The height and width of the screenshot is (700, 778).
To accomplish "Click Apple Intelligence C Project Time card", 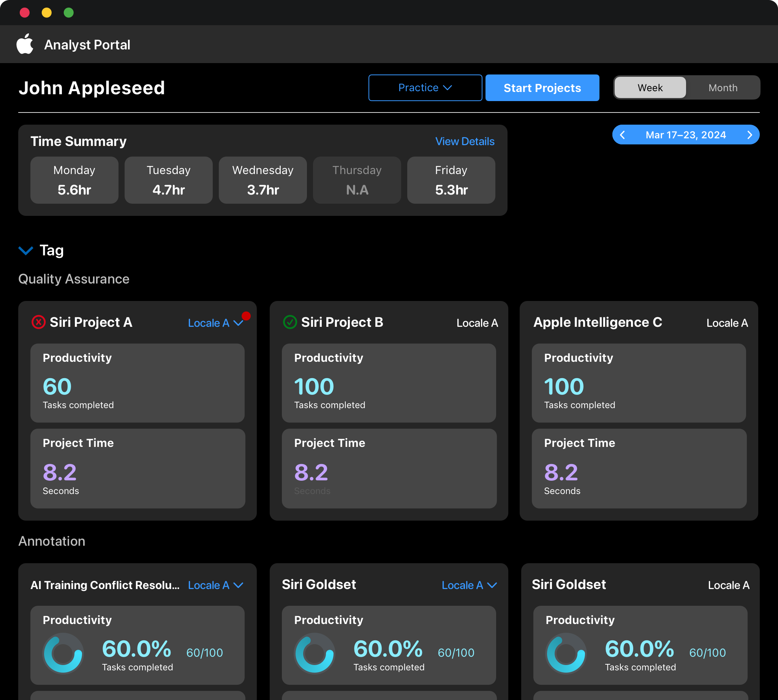I will click(x=639, y=469).
